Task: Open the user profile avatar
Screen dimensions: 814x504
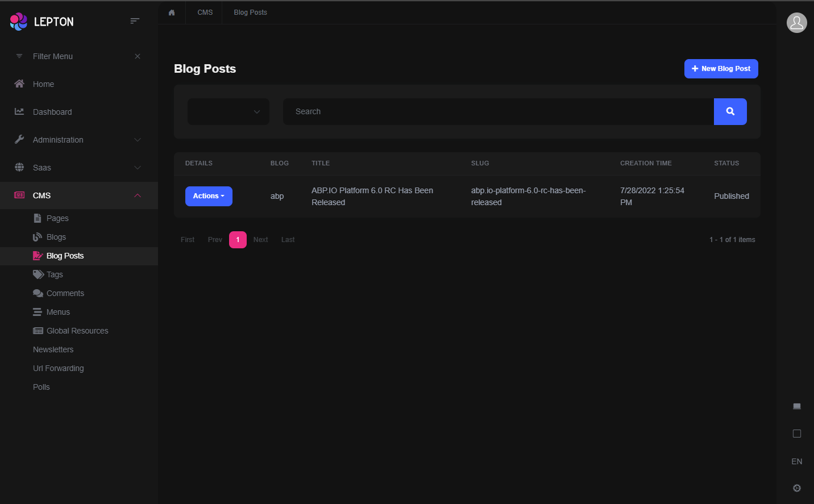Action: point(796,23)
